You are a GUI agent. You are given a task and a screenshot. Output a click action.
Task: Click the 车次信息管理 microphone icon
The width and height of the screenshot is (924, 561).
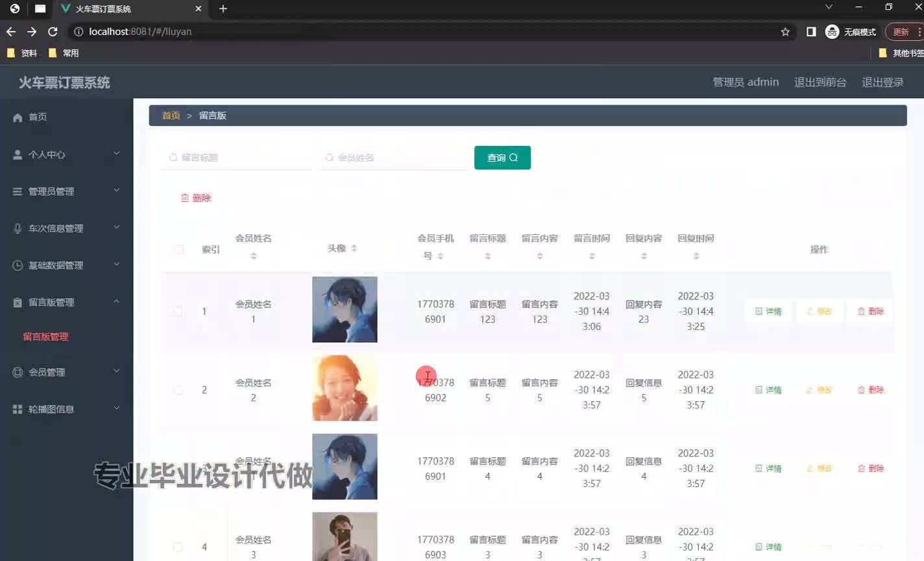click(x=16, y=228)
